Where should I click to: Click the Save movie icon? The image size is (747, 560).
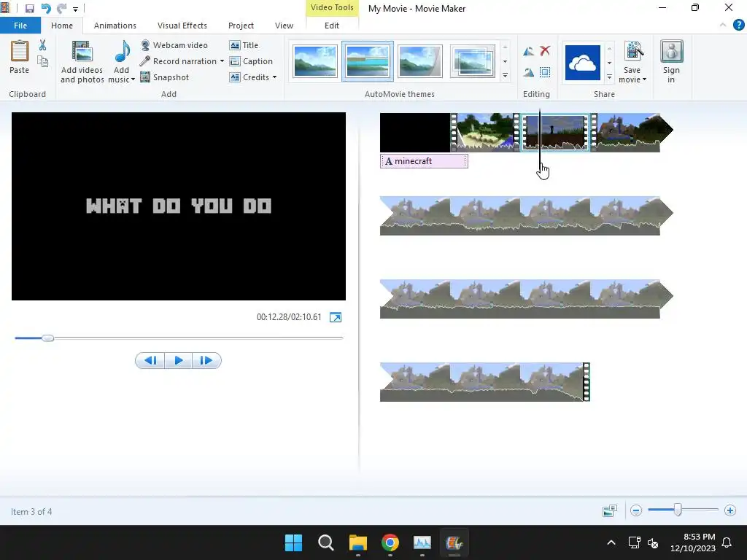[633, 52]
